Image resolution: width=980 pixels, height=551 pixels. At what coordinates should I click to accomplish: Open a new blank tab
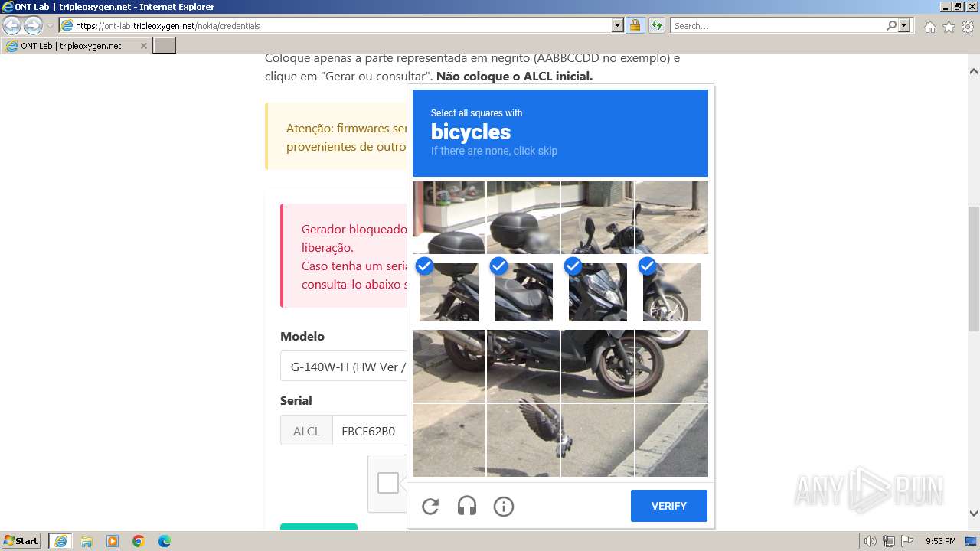pyautogui.click(x=165, y=46)
